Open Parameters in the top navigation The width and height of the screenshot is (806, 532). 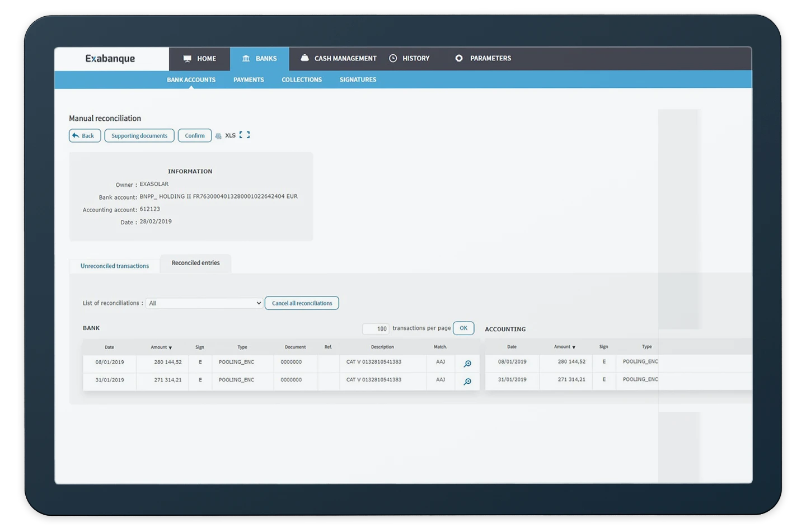coord(483,59)
